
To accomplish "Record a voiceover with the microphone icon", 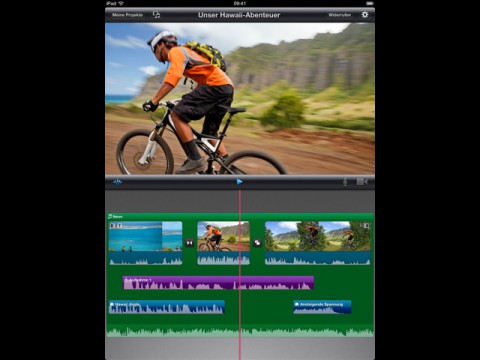I will (x=345, y=182).
